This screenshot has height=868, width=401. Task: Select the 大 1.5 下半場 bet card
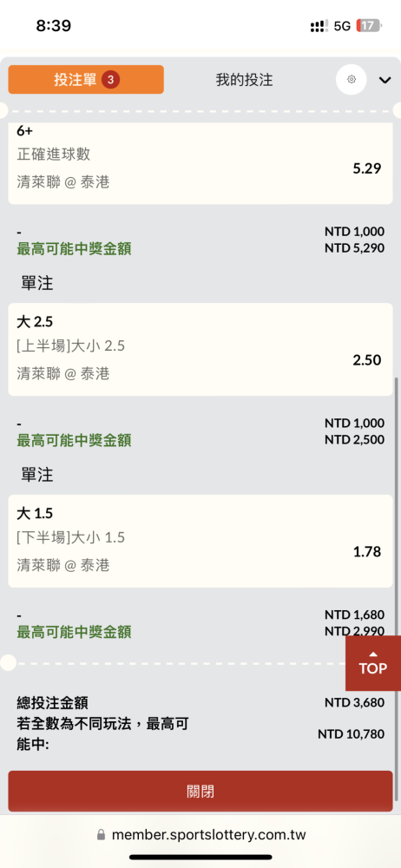[x=200, y=541]
